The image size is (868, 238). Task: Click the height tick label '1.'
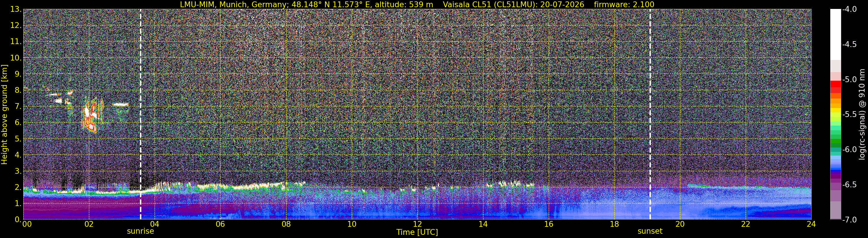tap(18, 204)
